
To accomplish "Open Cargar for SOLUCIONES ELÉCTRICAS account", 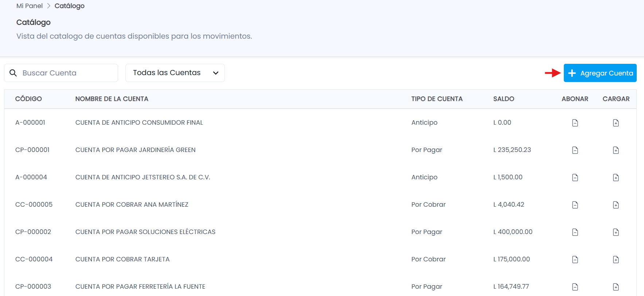I will (616, 232).
